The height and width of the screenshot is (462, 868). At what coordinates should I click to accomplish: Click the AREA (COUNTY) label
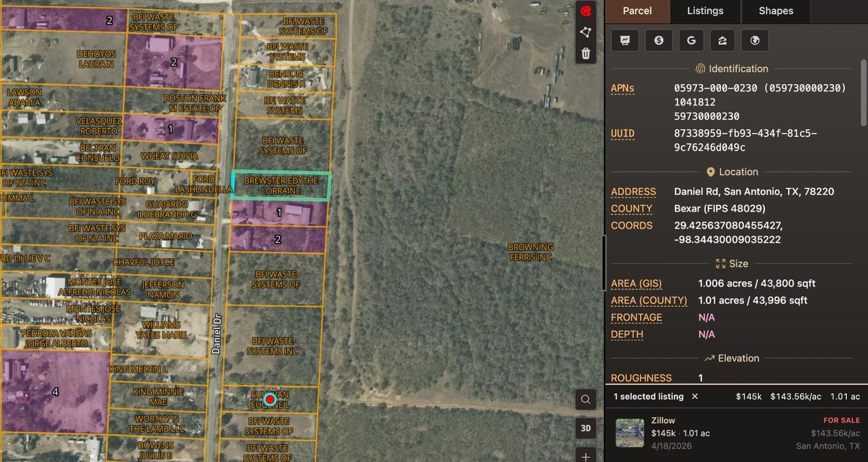click(x=649, y=301)
